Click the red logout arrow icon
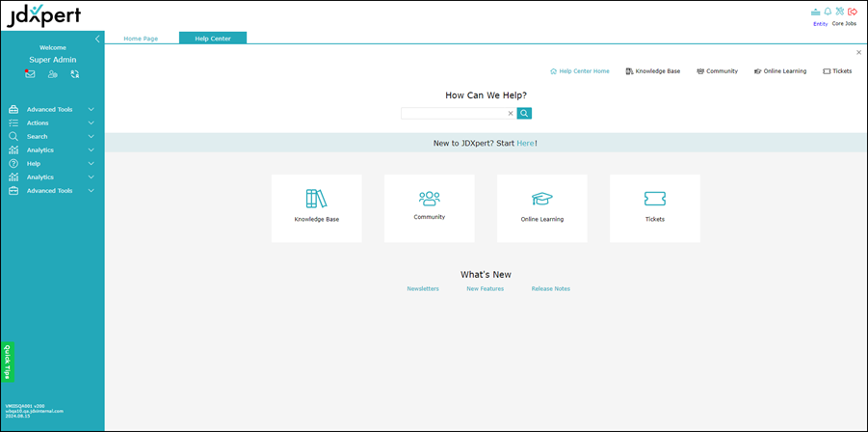 click(x=853, y=12)
